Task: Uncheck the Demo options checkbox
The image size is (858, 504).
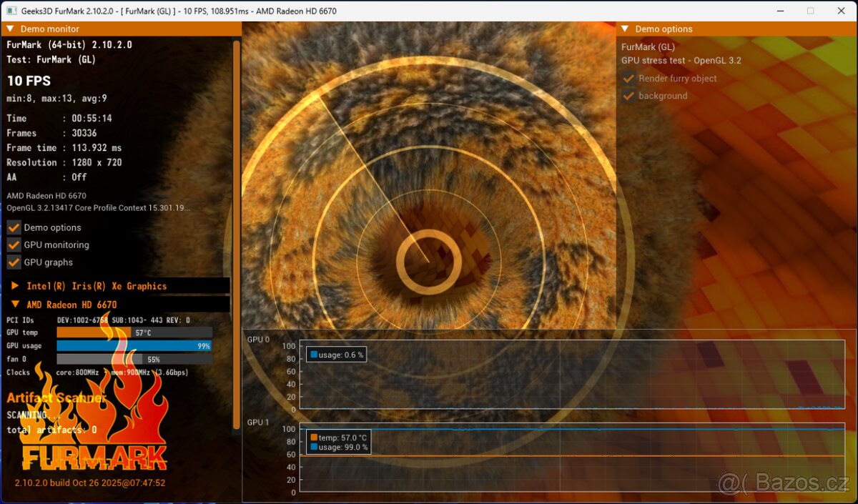Action: [x=14, y=227]
